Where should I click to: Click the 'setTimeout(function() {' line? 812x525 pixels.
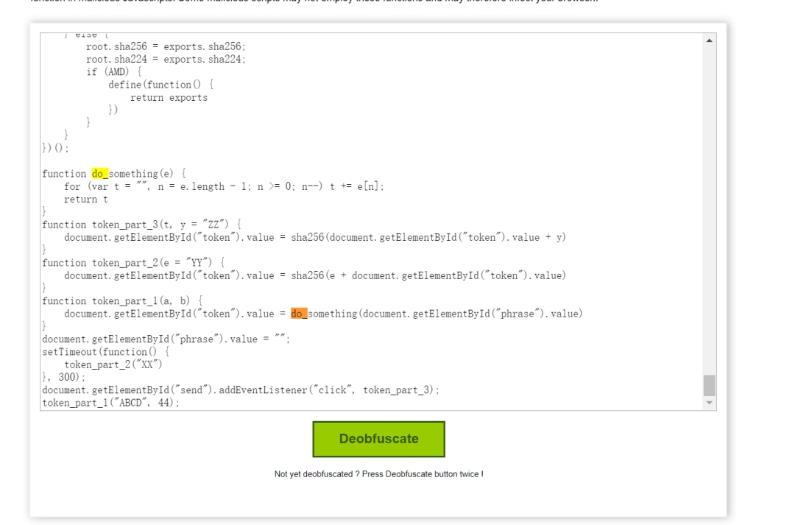[x=106, y=352]
